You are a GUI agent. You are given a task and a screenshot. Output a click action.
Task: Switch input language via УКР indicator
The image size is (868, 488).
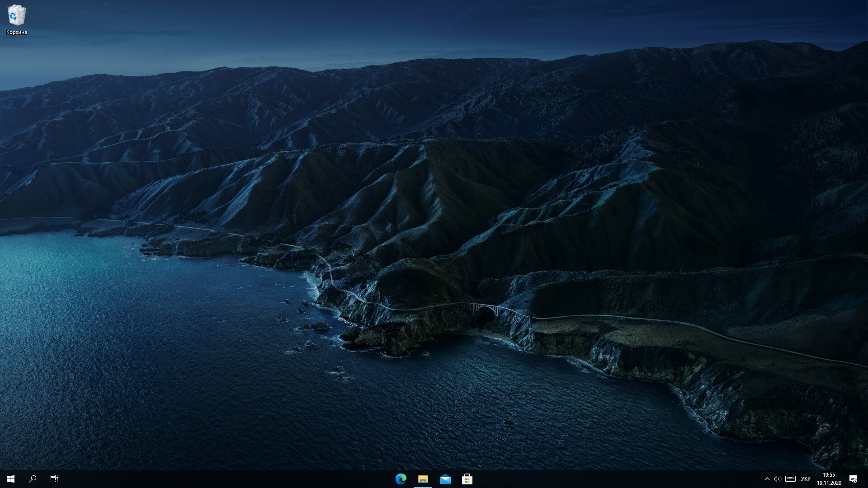point(806,479)
